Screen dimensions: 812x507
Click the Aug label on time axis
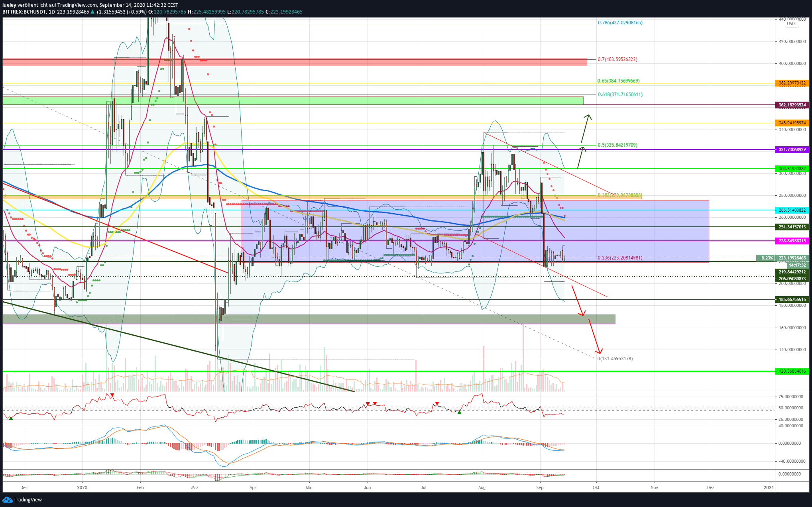(x=482, y=487)
